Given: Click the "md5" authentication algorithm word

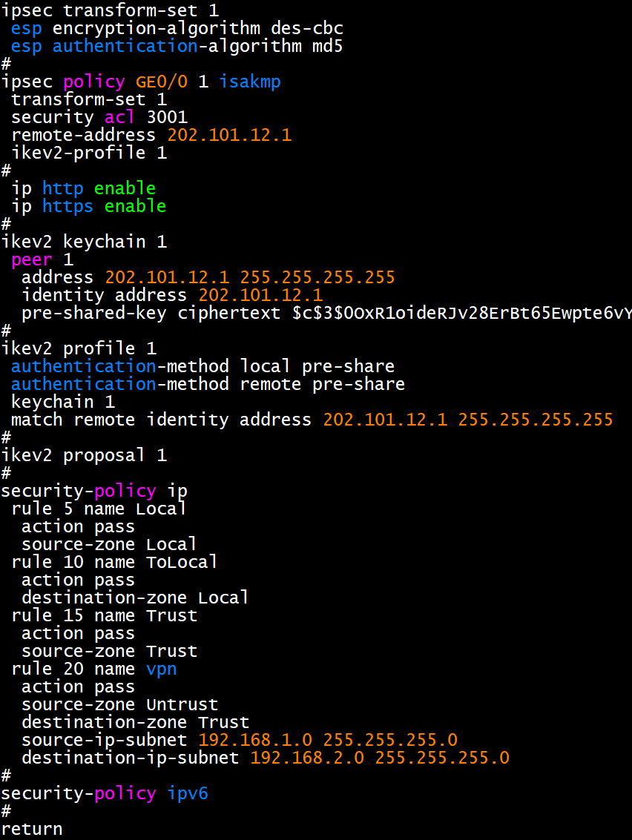Looking at the screenshot, I should (327, 46).
